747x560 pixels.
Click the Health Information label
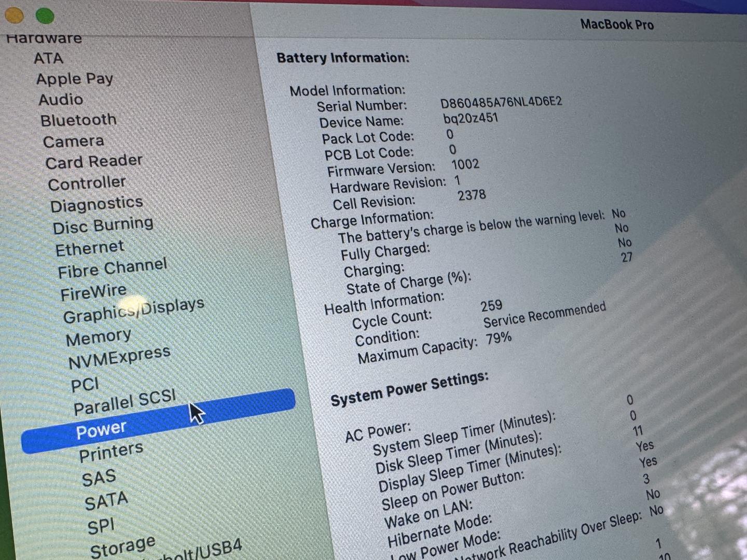[384, 303]
